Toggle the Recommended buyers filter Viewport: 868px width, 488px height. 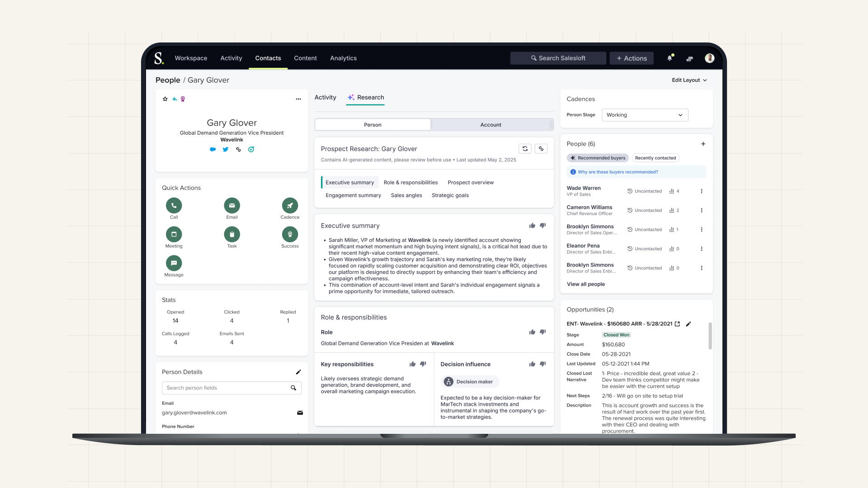598,158
